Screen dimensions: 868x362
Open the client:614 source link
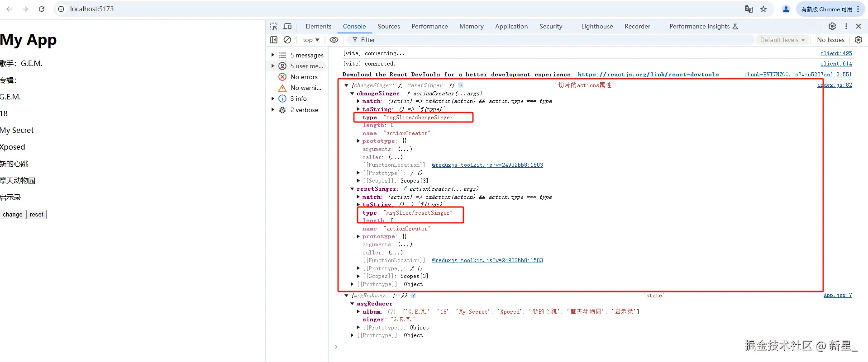tap(836, 64)
